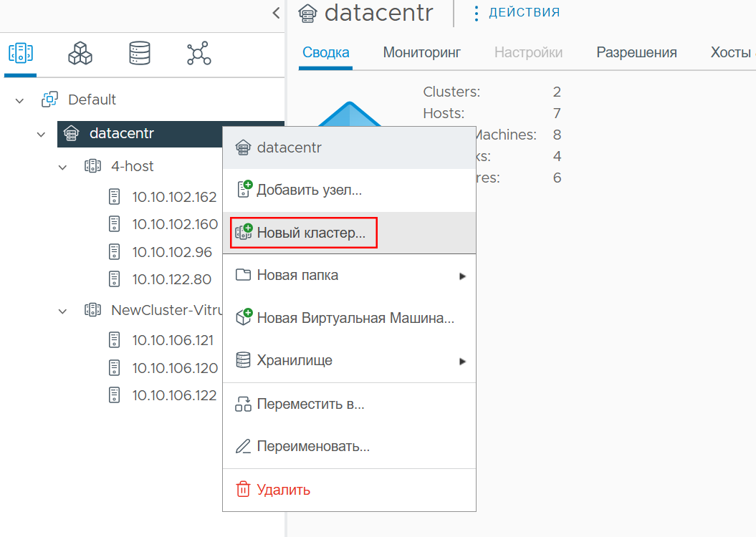Expand the Новая папка submenu arrow
756x537 pixels.
[462, 276]
